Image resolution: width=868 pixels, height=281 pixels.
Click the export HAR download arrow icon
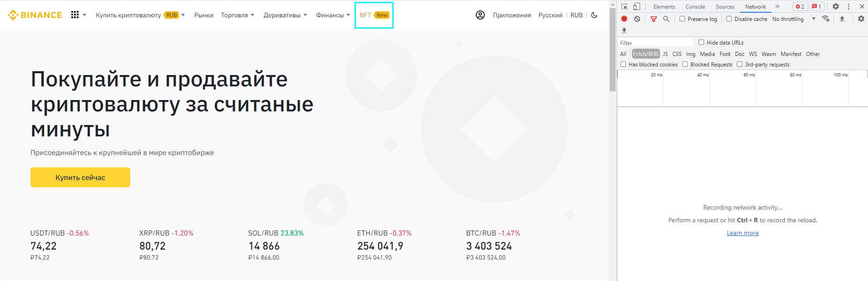click(624, 30)
